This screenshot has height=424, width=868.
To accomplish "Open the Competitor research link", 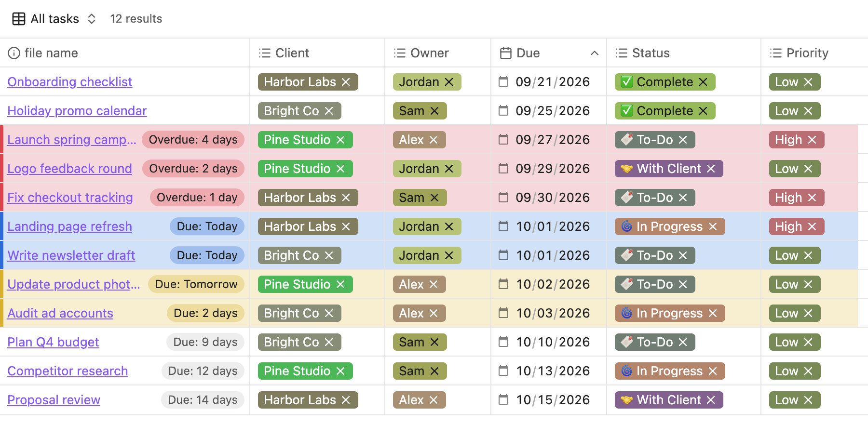I will [68, 371].
